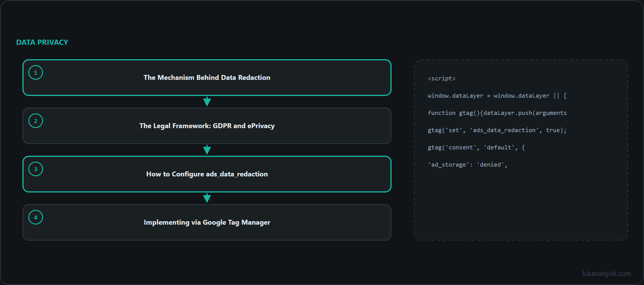
Task: Click the step 3 circle badge
Action: [x=36, y=169]
